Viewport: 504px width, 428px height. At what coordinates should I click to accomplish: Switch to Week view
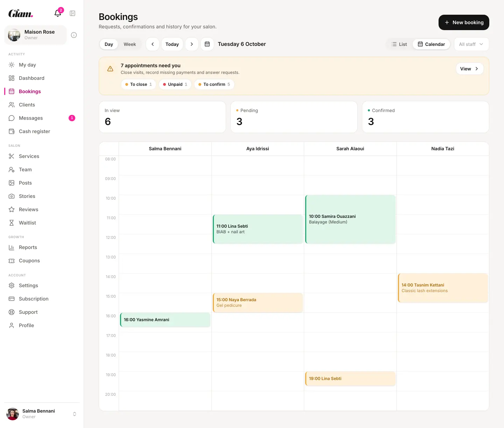coord(129,44)
